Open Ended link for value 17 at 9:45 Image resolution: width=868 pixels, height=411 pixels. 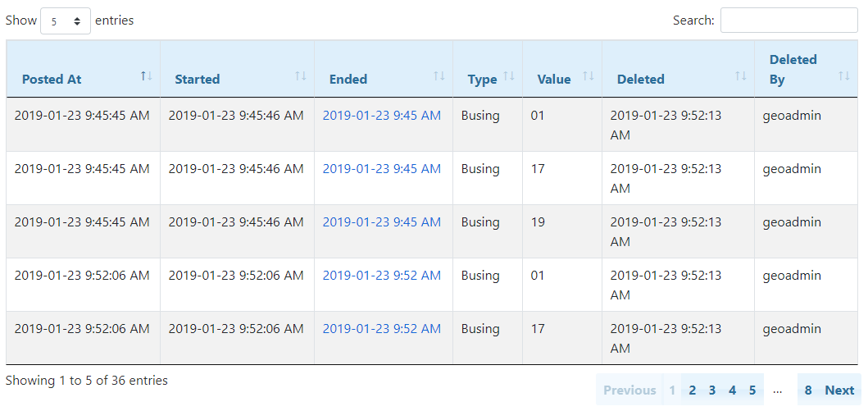click(x=381, y=169)
